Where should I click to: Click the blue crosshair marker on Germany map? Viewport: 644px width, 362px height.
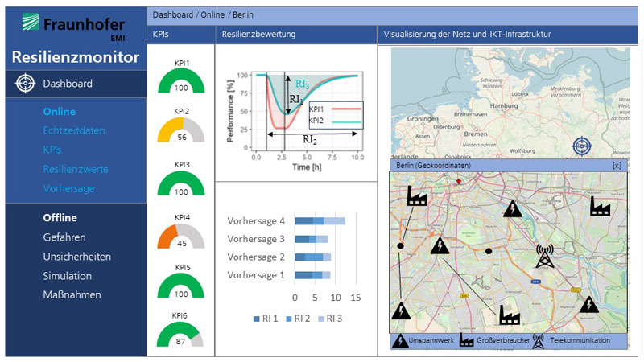[581, 146]
